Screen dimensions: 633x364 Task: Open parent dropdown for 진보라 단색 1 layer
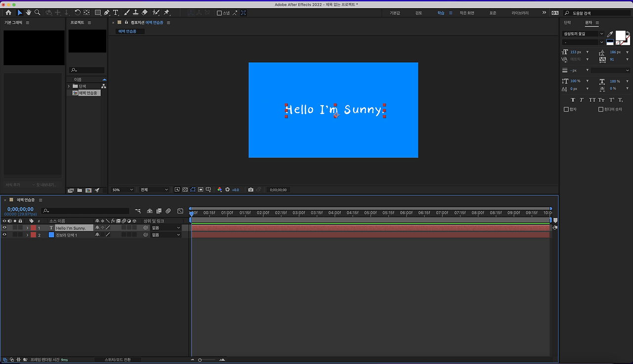[166, 235]
